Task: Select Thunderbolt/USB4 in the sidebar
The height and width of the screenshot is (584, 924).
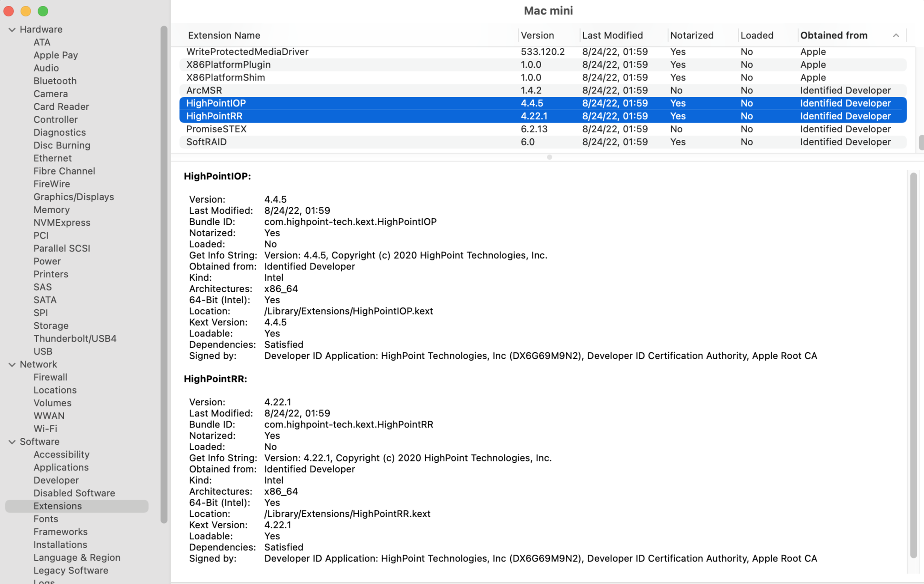Action: [75, 339]
